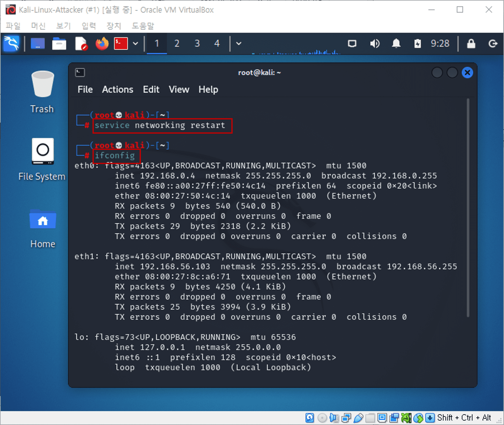Open the 머신 VirtualBox menu
Image resolution: width=504 pixels, height=425 pixels.
click(38, 25)
